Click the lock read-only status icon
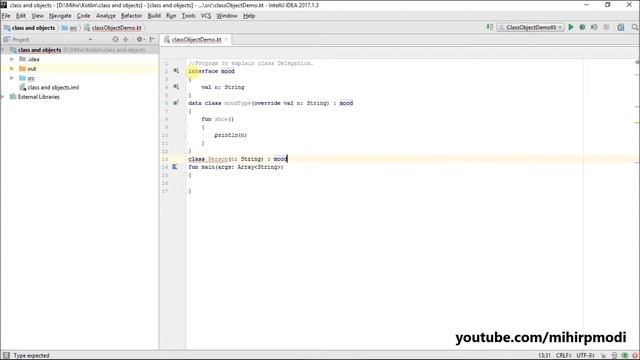The width and height of the screenshot is (640, 360). [604, 356]
